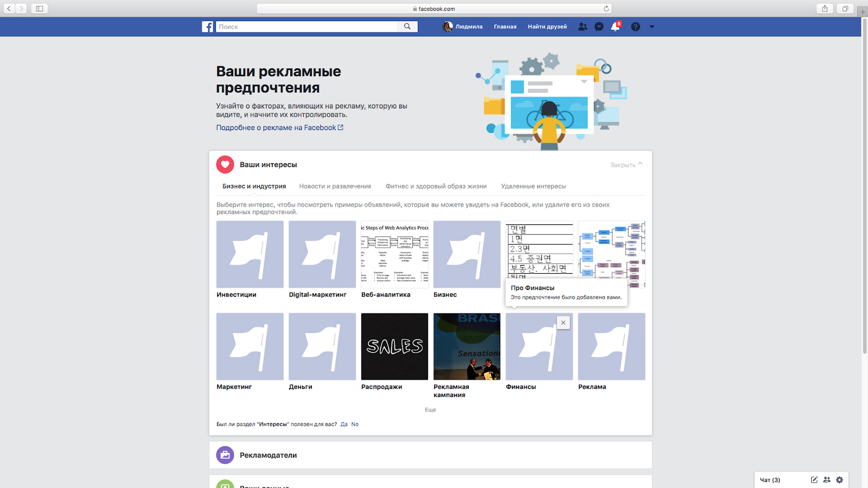Expand account dropdown arrow in top bar
The width and height of the screenshot is (868, 488).
point(652,27)
